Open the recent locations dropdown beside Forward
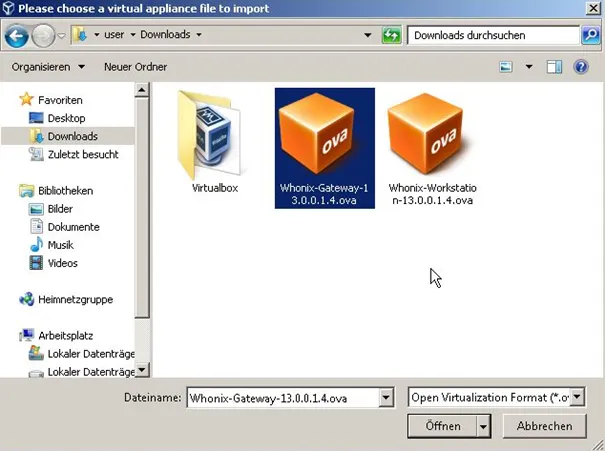The height and width of the screenshot is (451, 605). 61,35
